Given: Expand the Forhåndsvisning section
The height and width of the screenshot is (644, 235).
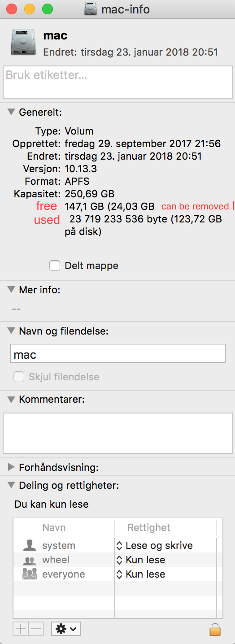Looking at the screenshot, I should click(x=12, y=467).
